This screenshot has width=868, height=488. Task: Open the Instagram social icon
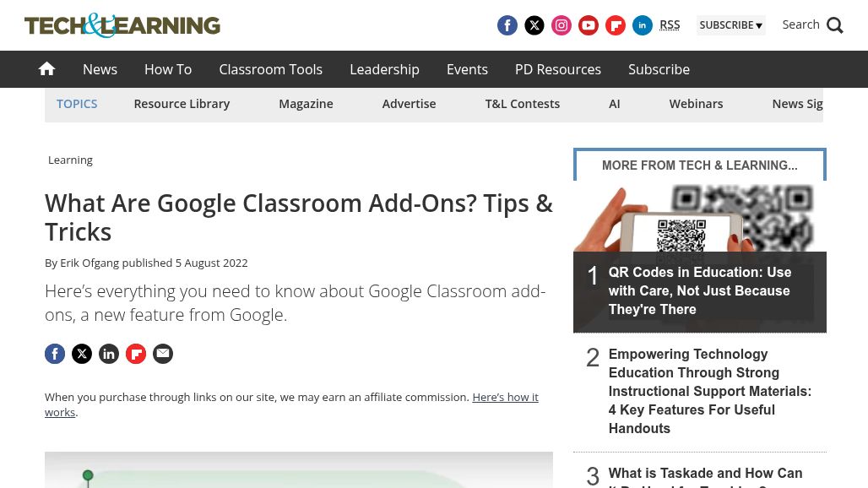[x=561, y=25]
